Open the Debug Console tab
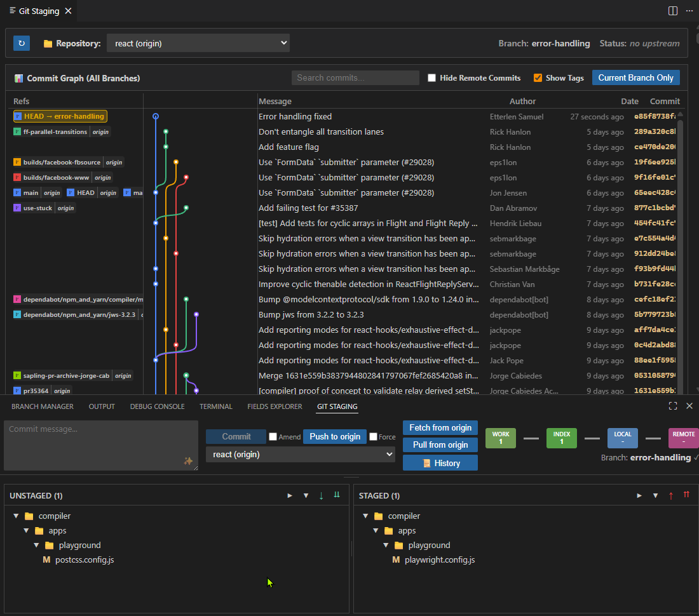The height and width of the screenshot is (616, 699). [157, 406]
